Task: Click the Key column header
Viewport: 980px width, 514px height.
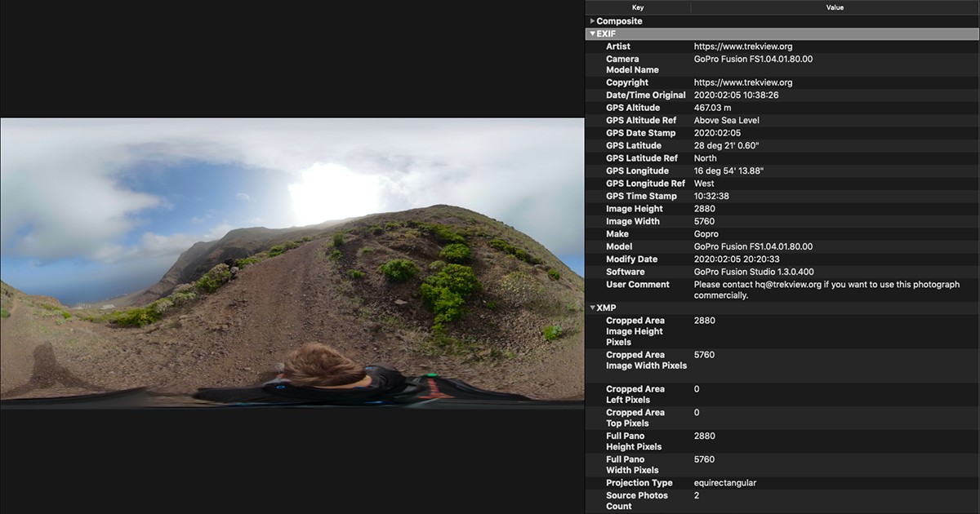Action: pyautogui.click(x=638, y=7)
